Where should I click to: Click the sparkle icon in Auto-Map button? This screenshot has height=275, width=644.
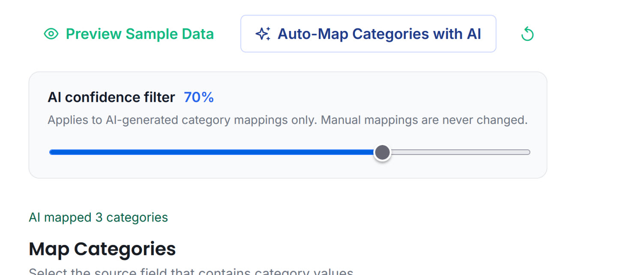(263, 34)
